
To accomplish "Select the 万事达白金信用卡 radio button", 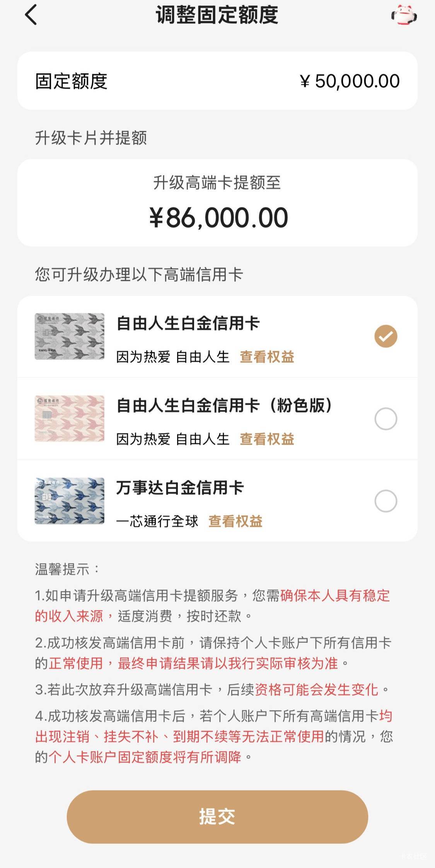I will pyautogui.click(x=386, y=501).
